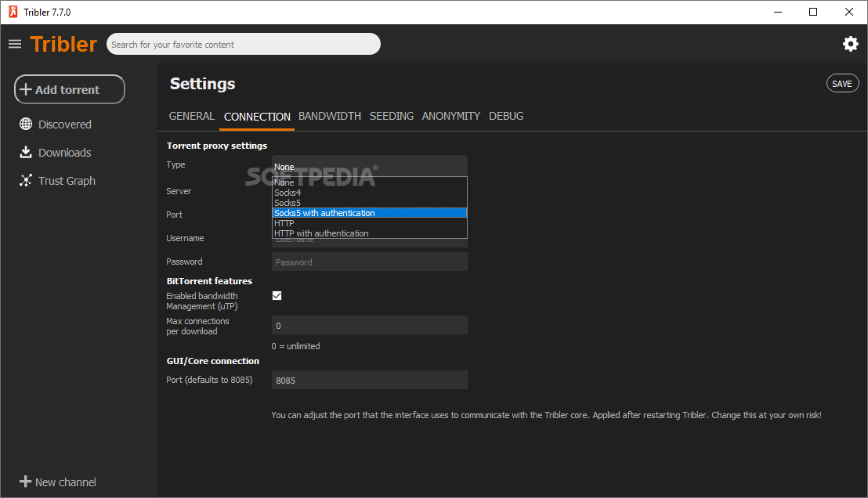Click the Tribler app icon in title bar
The image size is (868, 498).
pos(13,12)
